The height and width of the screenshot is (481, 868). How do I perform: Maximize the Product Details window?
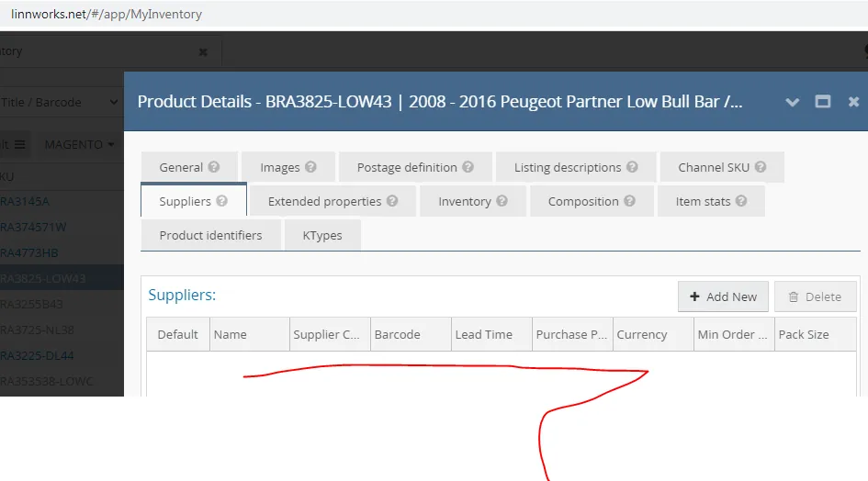coord(823,101)
